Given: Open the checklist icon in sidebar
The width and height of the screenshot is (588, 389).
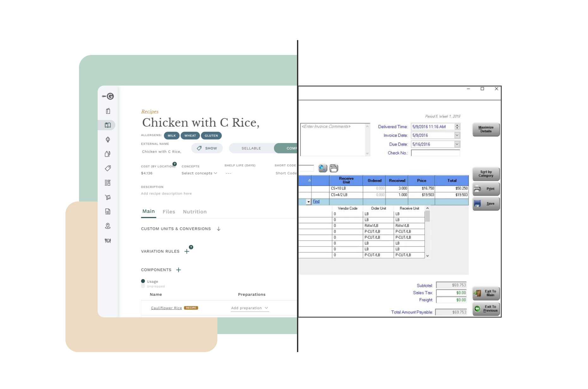Looking at the screenshot, I should click(108, 183).
